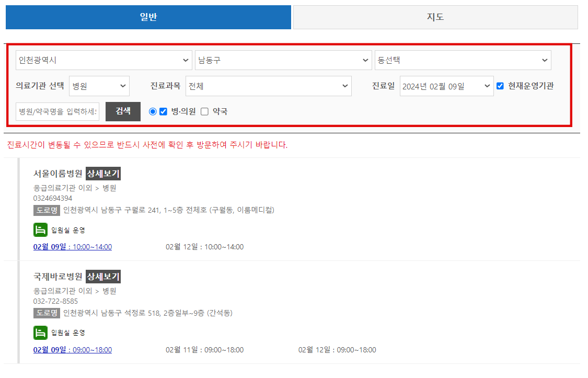
Task: Click the green bed icon for 서울이룸병원
Action: click(40, 229)
